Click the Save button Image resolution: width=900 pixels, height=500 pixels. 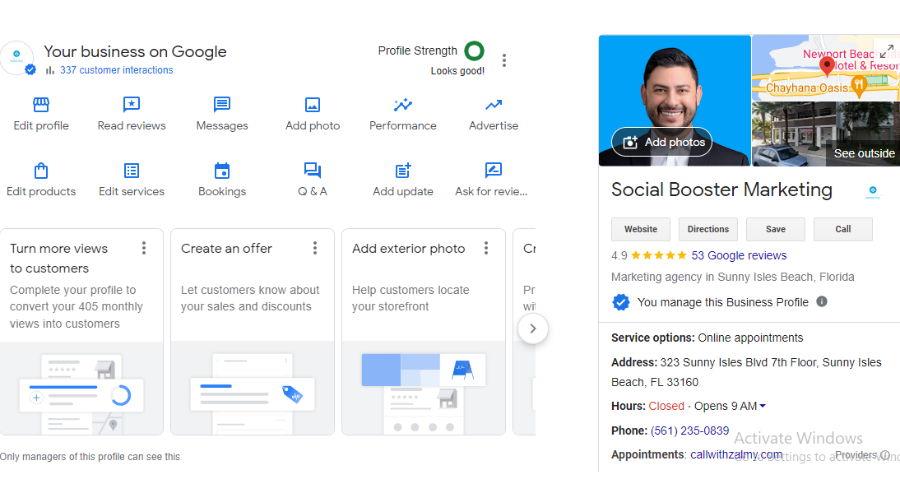click(775, 229)
